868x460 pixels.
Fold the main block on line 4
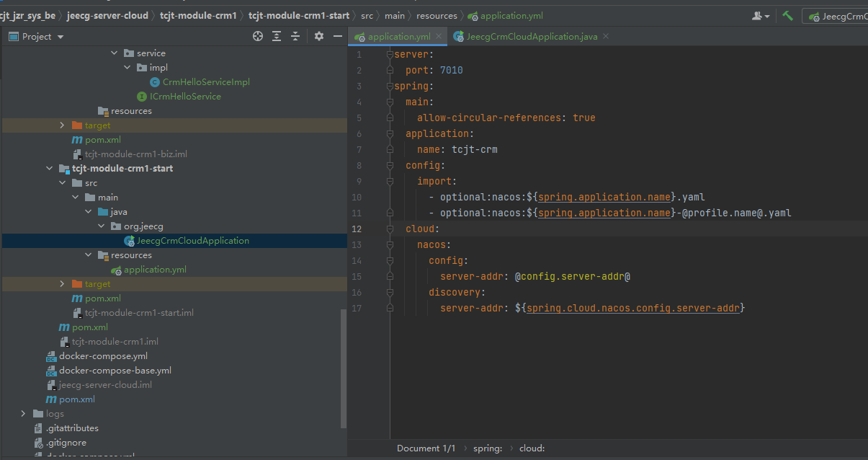pos(389,102)
